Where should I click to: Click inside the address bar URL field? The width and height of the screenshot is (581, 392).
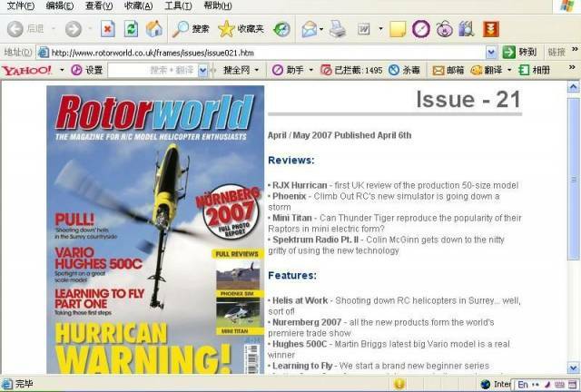(x=267, y=53)
